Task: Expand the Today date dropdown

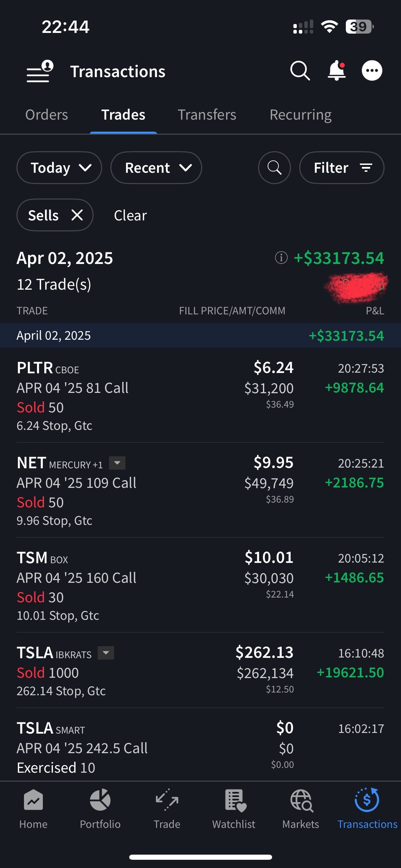Action: point(59,168)
